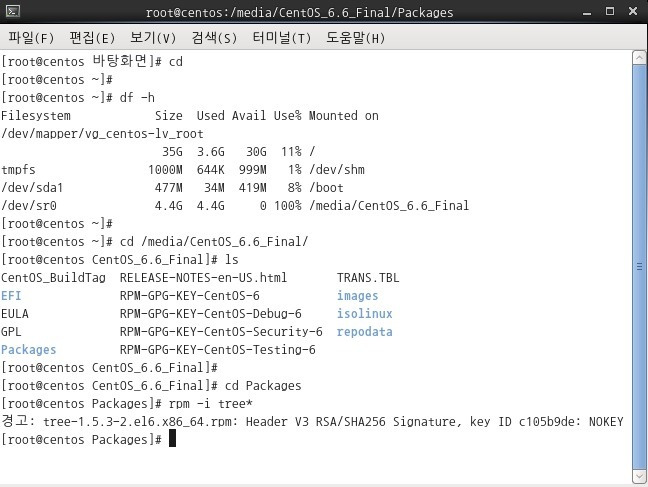
Task: Click RPM-GPG-KEY-CentOS-Testing-6 file name
Action: (218, 350)
